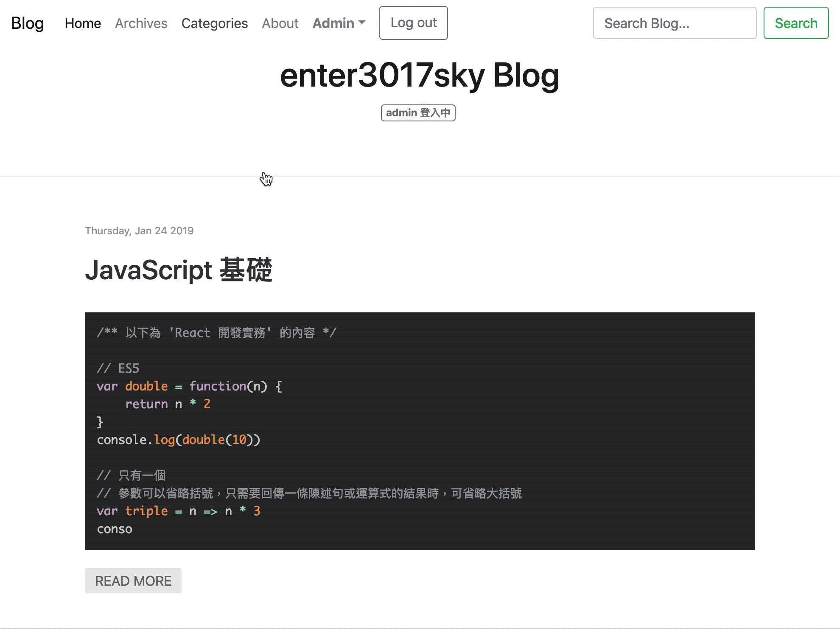Focus the Search Blog input field
Screen dimensions: 840x629
(x=674, y=23)
